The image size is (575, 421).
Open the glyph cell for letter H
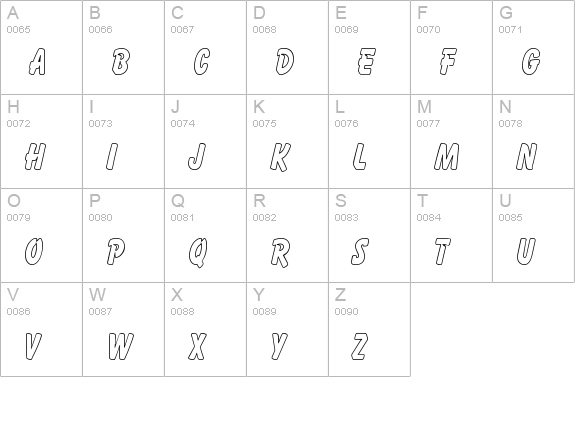pos(41,141)
